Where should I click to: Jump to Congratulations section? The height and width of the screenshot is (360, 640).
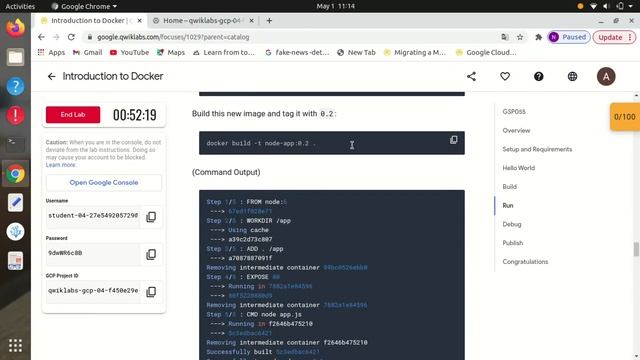click(x=525, y=262)
